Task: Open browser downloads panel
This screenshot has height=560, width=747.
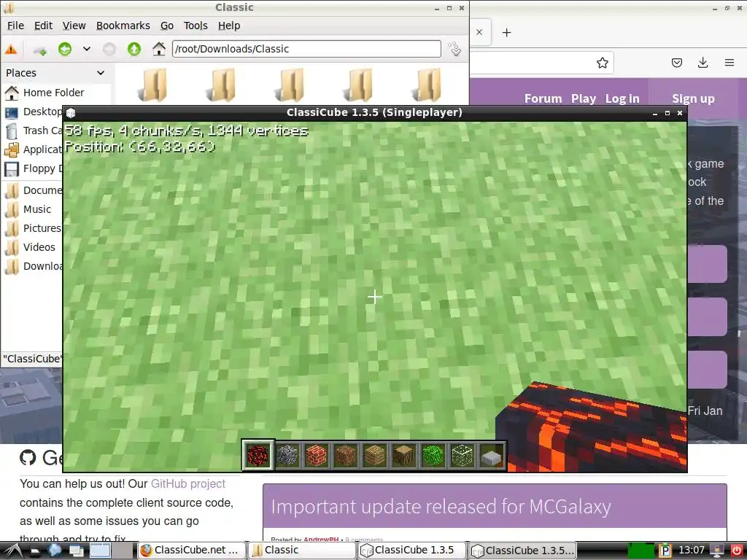Action: (x=703, y=63)
